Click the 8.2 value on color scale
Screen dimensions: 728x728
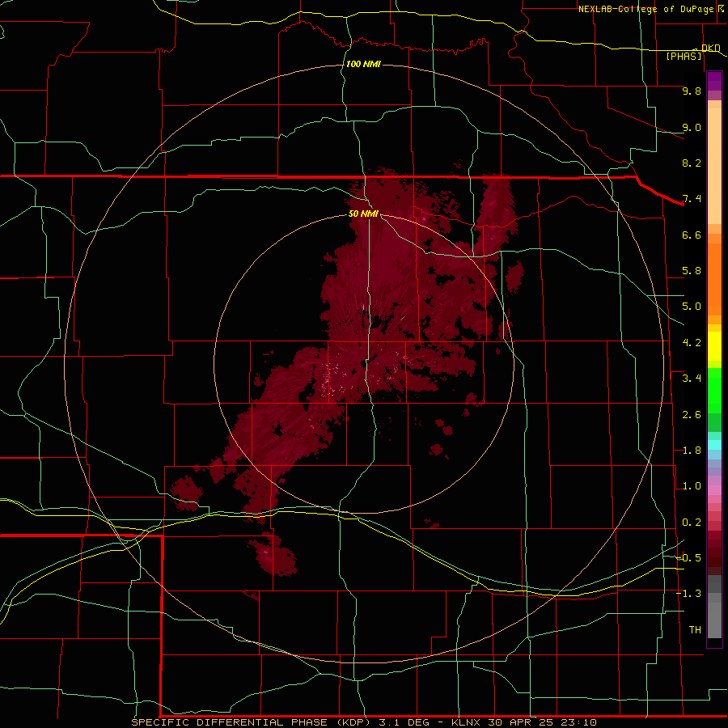(692, 163)
